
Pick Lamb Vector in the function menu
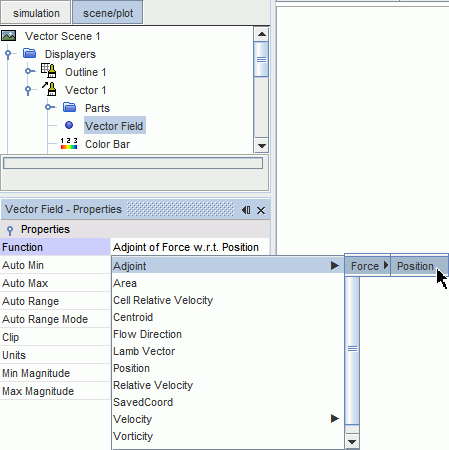click(144, 351)
